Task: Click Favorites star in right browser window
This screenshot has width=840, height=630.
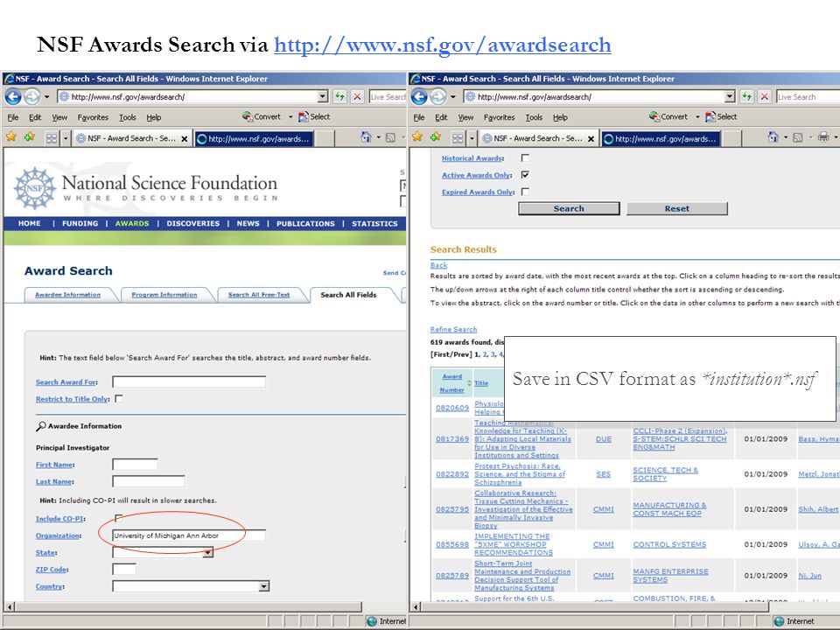Action: (418, 137)
